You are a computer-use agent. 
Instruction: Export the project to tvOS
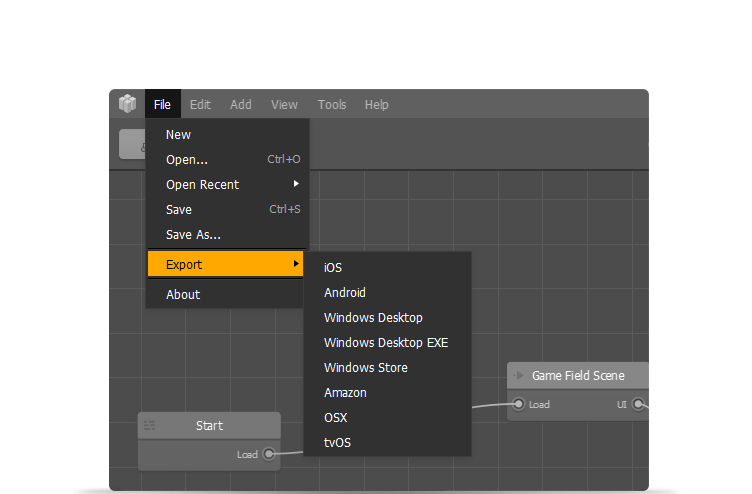click(388, 442)
